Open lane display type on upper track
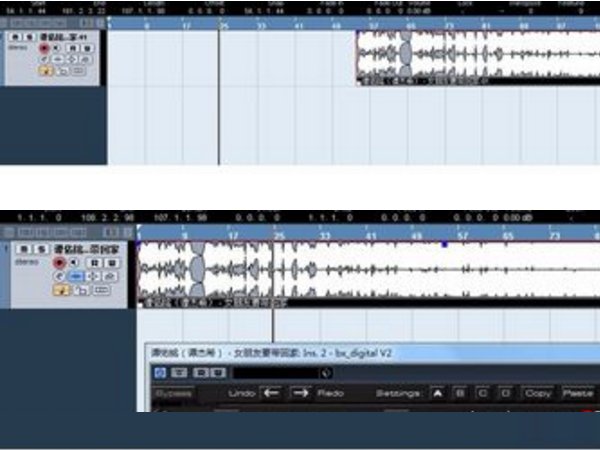The width and height of the screenshot is (600, 450). pos(78,71)
